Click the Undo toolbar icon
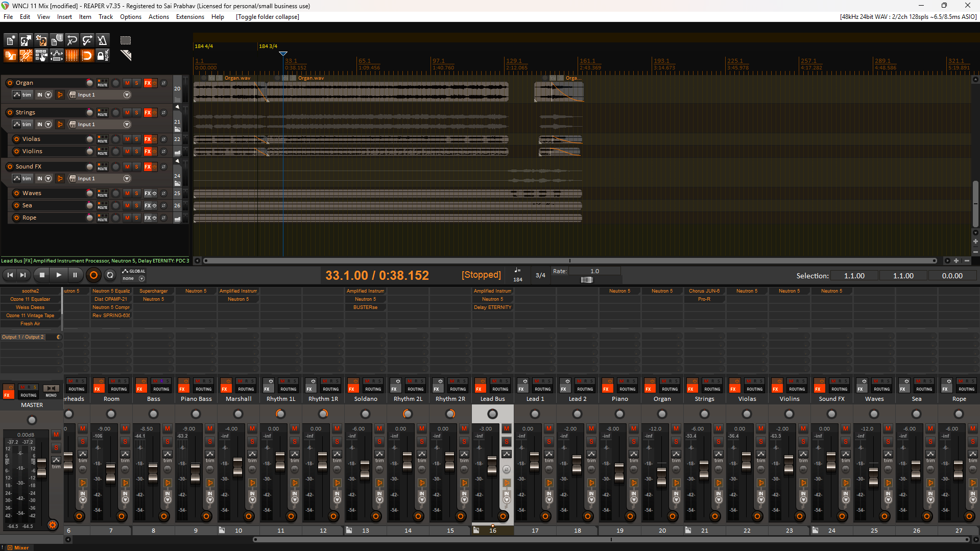Viewport: 980px width, 551px height. click(71, 40)
